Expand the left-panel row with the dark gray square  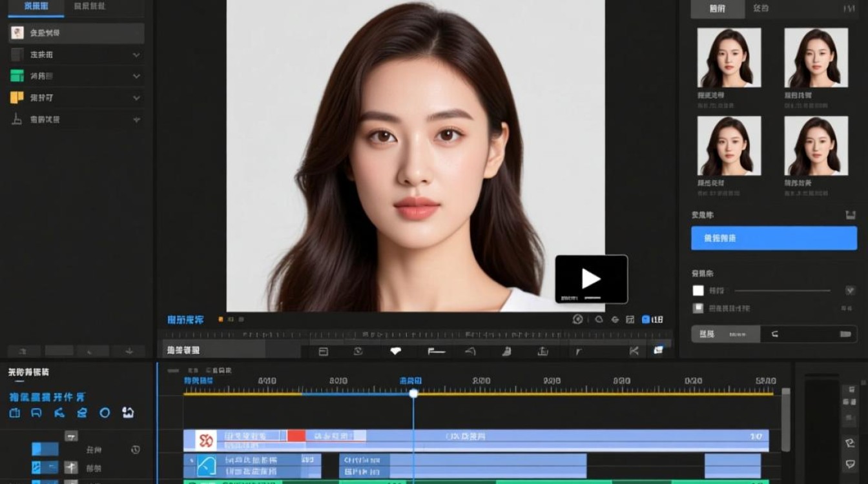point(136,55)
